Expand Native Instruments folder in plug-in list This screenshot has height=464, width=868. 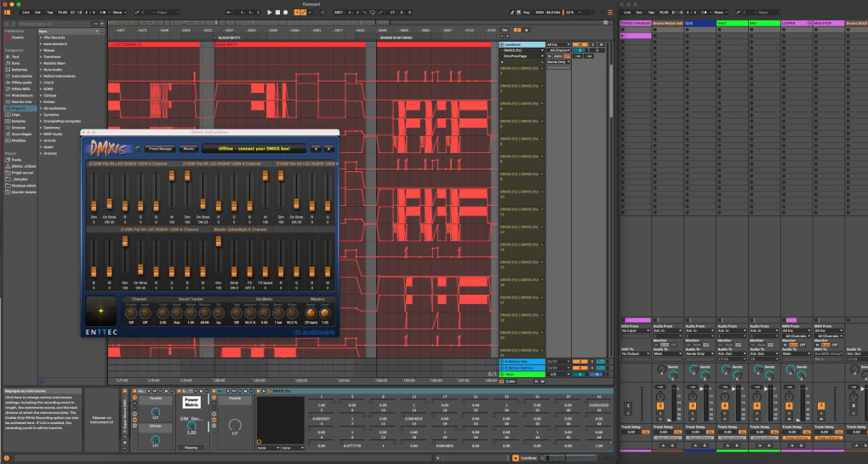click(x=41, y=76)
